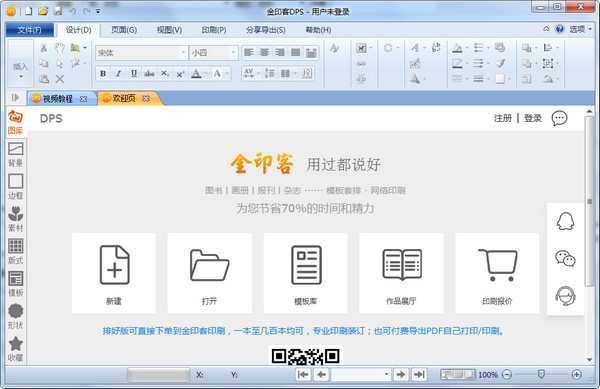Click the QQ penguin contact icon
The image size is (600, 389).
[565, 221]
